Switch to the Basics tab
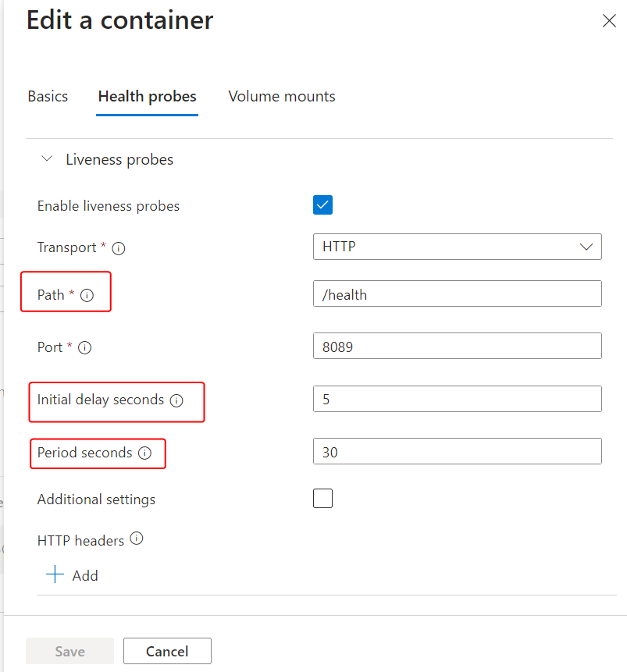This screenshot has width=627, height=672. click(x=48, y=97)
